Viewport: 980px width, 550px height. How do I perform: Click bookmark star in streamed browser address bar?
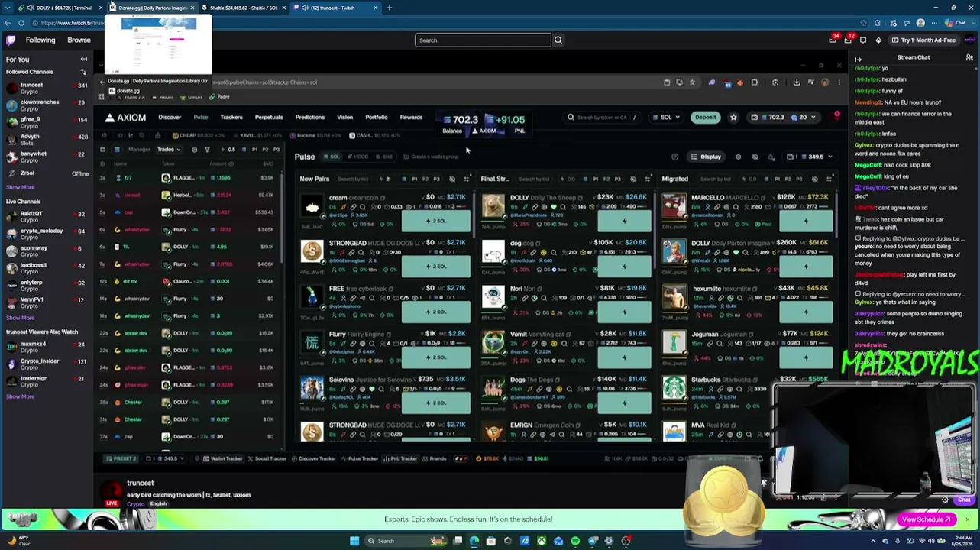692,82
